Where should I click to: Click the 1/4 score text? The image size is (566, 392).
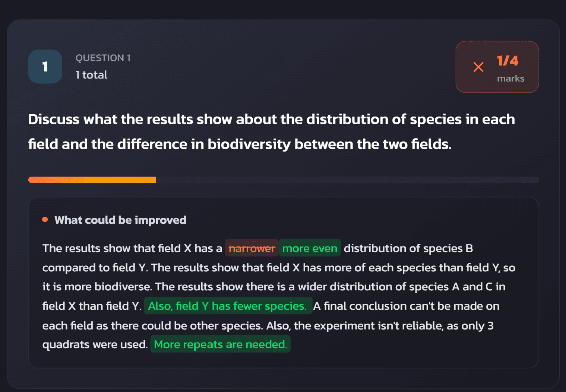pos(507,61)
